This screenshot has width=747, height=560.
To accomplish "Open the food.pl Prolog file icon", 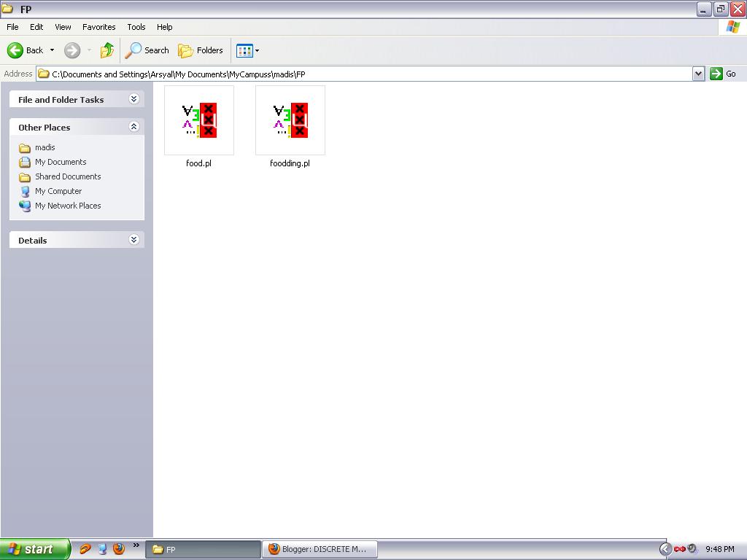I will pos(199,120).
